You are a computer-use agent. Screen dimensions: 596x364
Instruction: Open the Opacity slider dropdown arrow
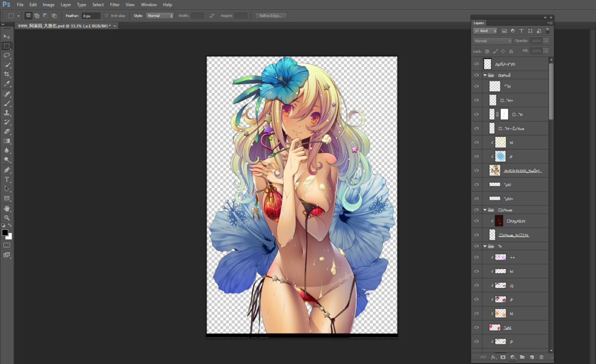(546, 41)
